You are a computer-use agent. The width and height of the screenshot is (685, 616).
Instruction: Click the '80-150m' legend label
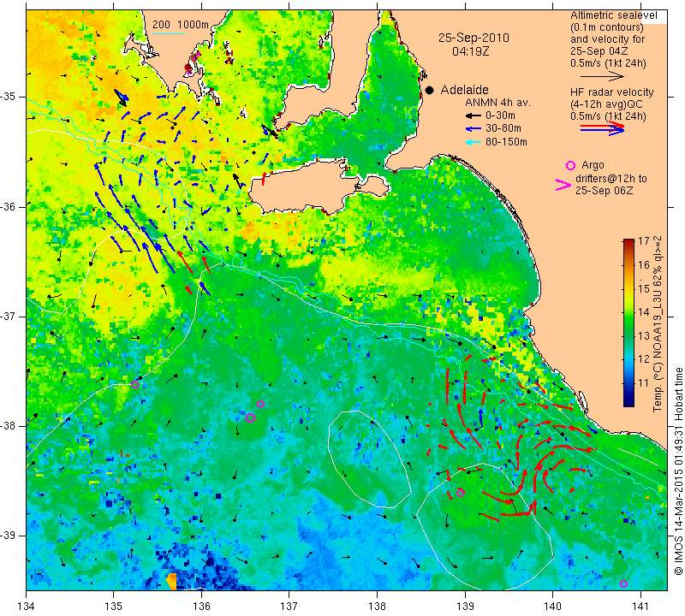point(506,142)
